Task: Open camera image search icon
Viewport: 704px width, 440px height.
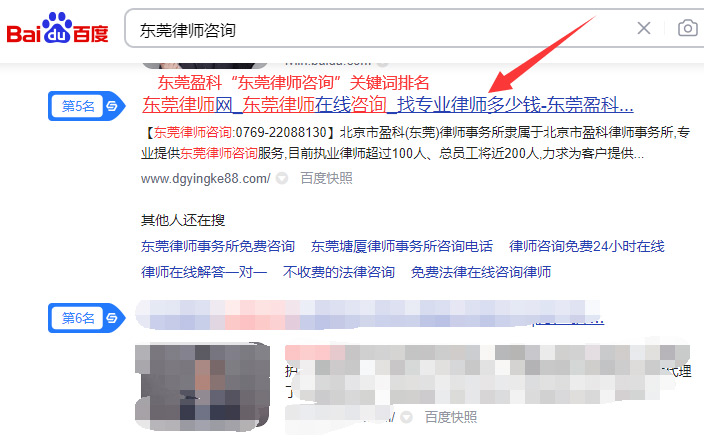Action: click(x=687, y=28)
